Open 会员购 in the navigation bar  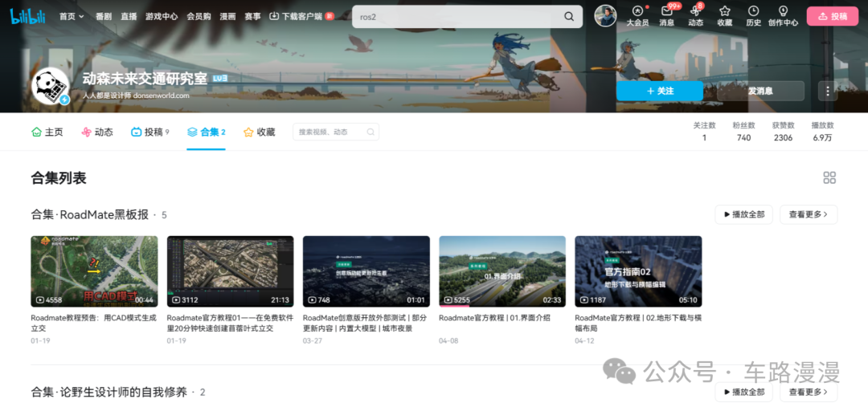[199, 17]
